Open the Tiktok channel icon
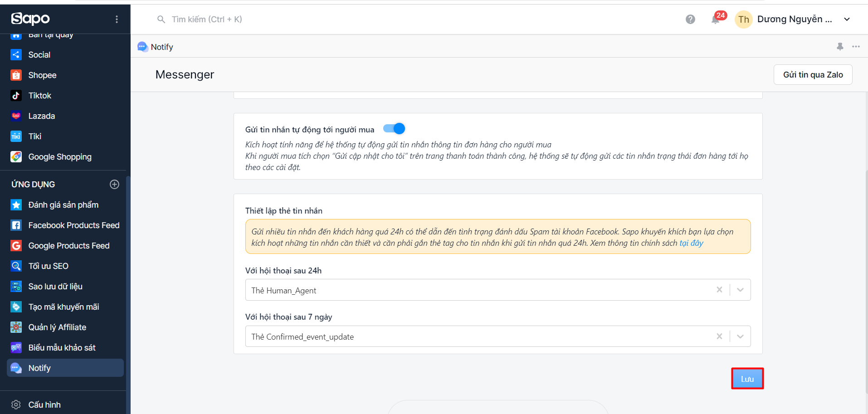This screenshot has height=414, width=868. click(x=16, y=96)
